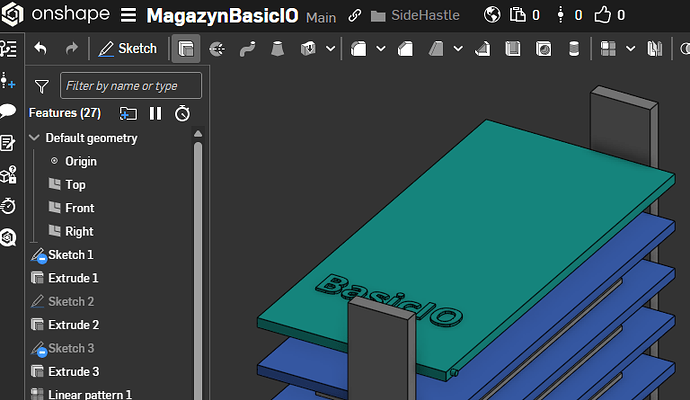Open the dropdown next to pattern tool

click(x=630, y=48)
